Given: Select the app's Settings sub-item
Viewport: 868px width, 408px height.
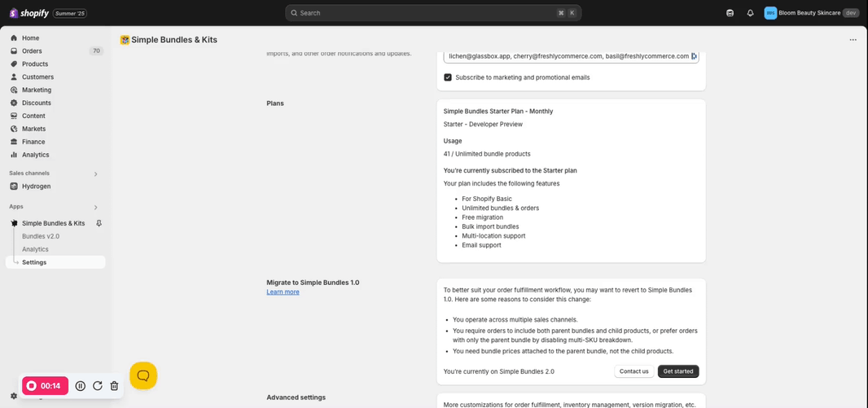Looking at the screenshot, I should pos(55,262).
